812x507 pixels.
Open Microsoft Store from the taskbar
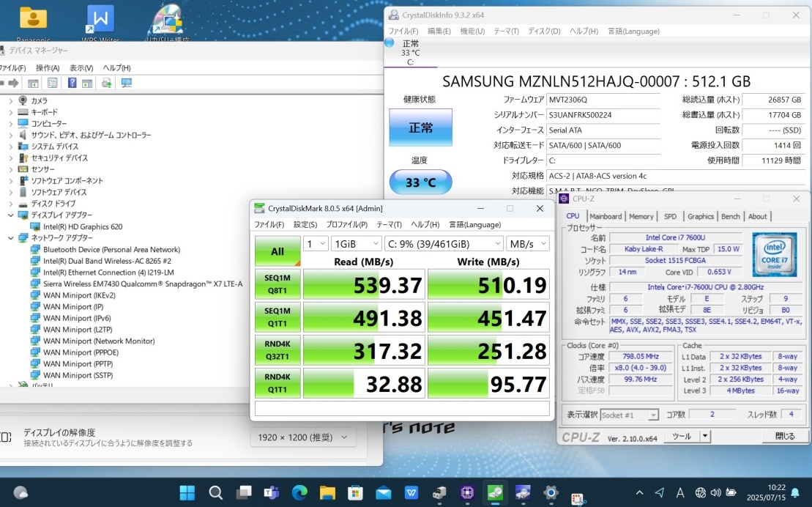coord(355,493)
